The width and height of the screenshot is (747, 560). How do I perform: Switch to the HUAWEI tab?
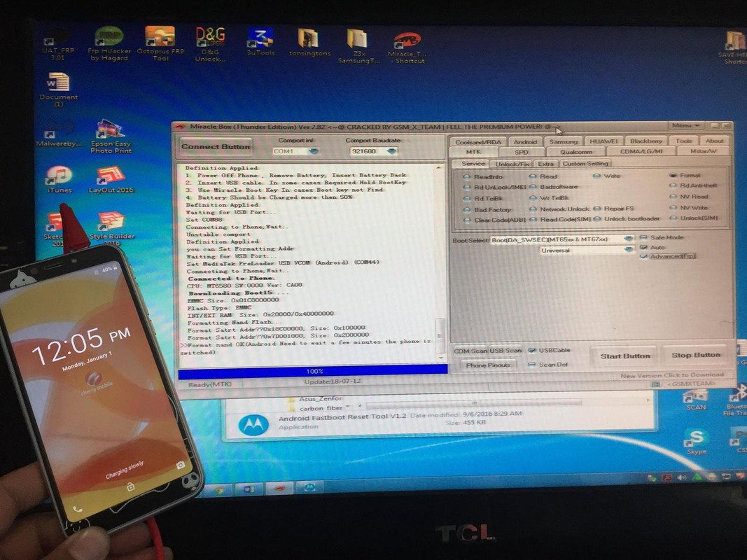pos(603,141)
